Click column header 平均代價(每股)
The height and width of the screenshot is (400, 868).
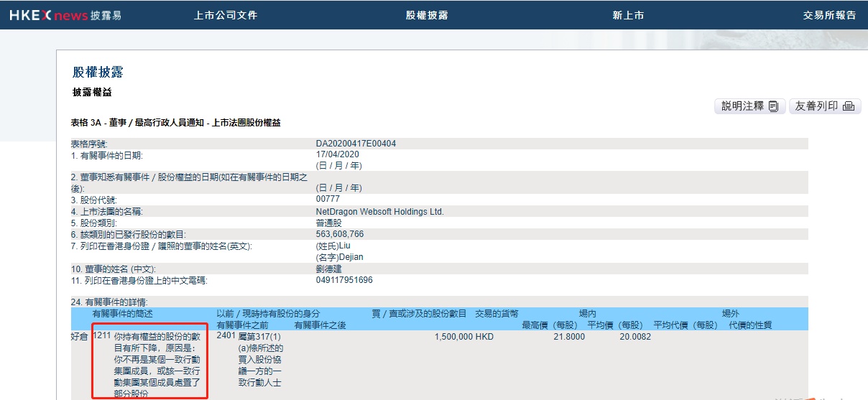(x=685, y=325)
